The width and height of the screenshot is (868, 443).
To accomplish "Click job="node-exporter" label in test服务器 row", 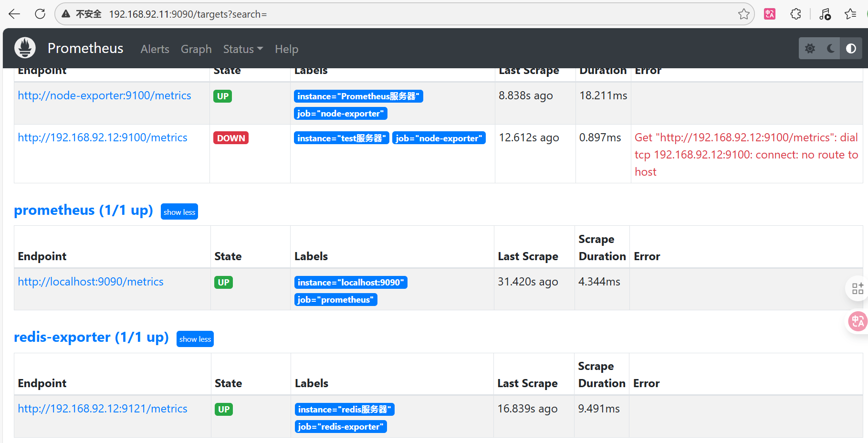I will point(439,138).
